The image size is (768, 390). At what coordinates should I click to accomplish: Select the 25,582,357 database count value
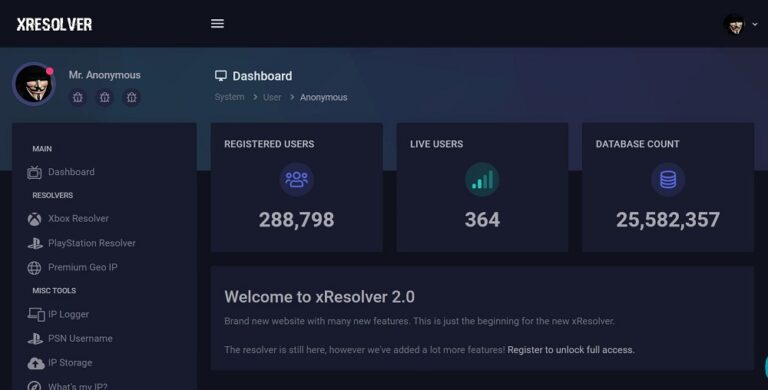(668, 219)
